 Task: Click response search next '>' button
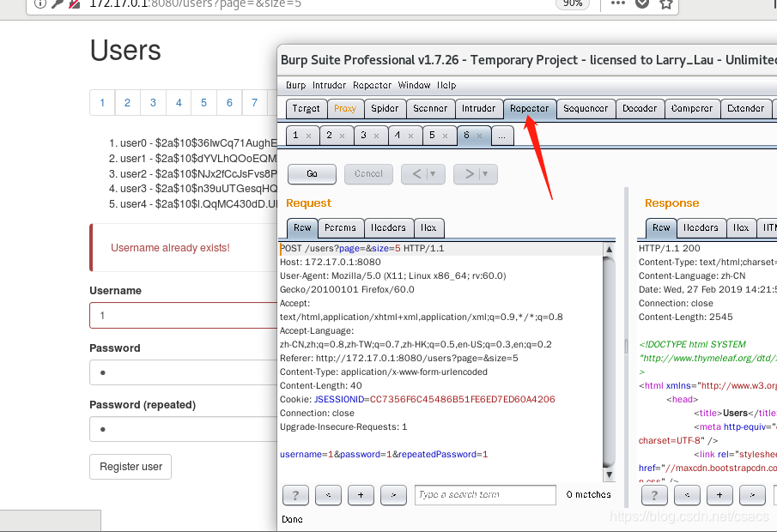[752, 495]
